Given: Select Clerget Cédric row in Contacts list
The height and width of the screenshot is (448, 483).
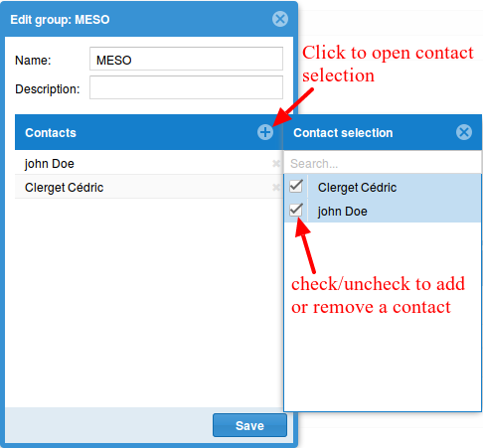Looking at the screenshot, I should (148, 187).
